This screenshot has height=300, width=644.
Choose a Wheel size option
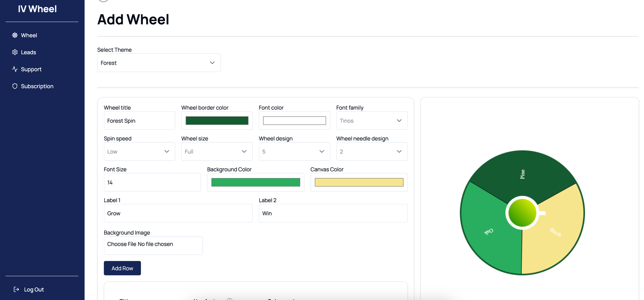pos(217,152)
